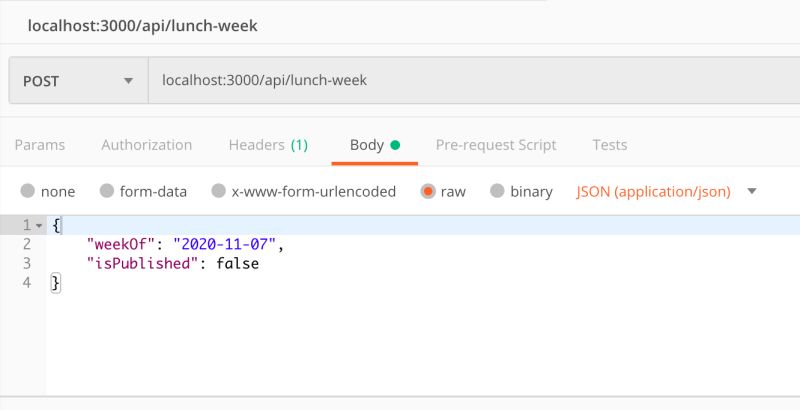Click the request title localhost:3000/api/lunch-week
The width and height of the screenshot is (800, 410).
click(143, 25)
